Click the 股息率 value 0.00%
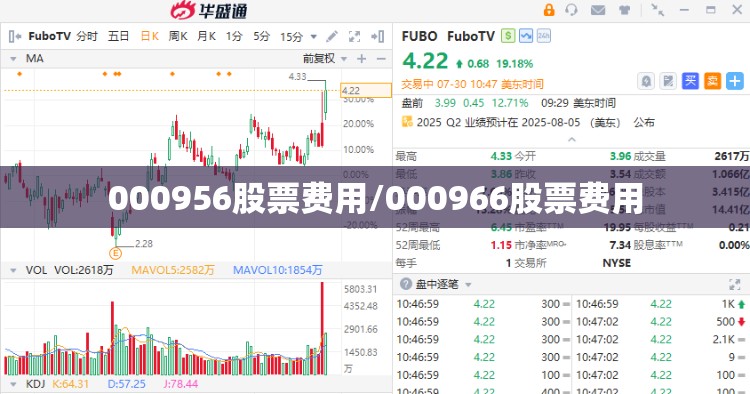Image resolution: width=750 pixels, height=394 pixels. pos(734,245)
